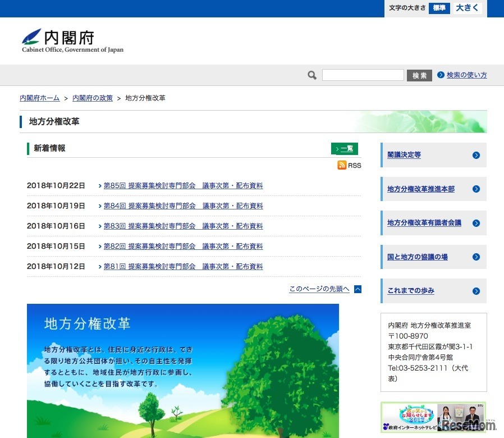504x438 pixels.
Task: Click the RSS feed icon
Action: pyautogui.click(x=342, y=165)
